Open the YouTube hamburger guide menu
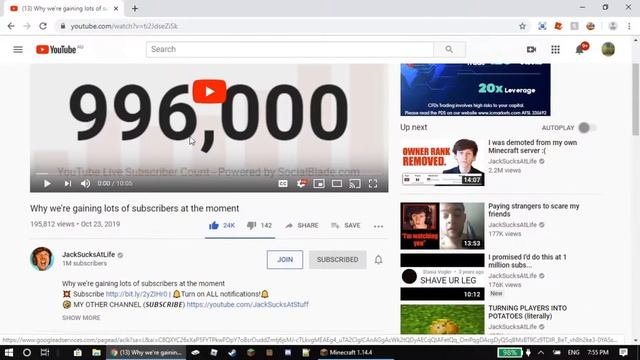The height and width of the screenshot is (360, 640). pyautogui.click(x=18, y=49)
